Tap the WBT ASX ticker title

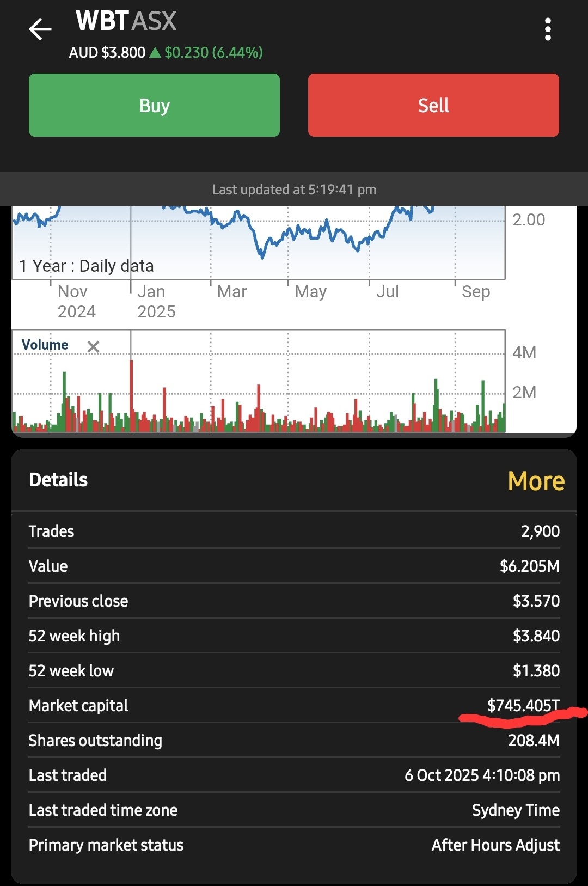126,22
